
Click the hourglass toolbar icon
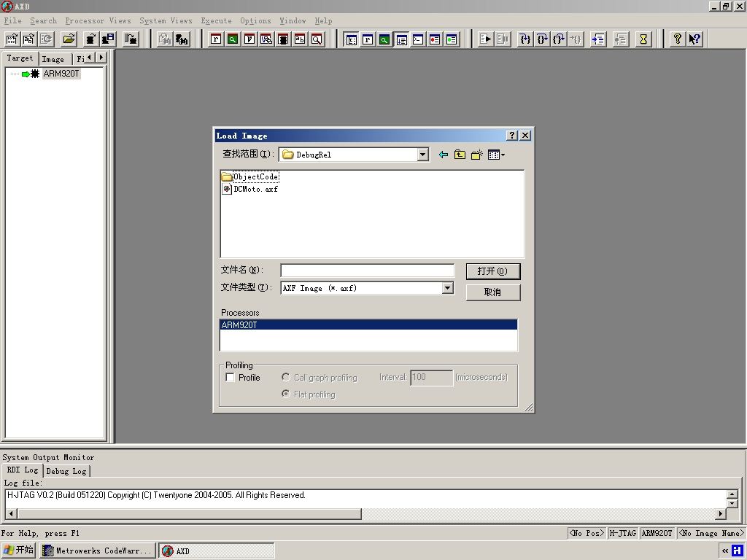point(643,39)
